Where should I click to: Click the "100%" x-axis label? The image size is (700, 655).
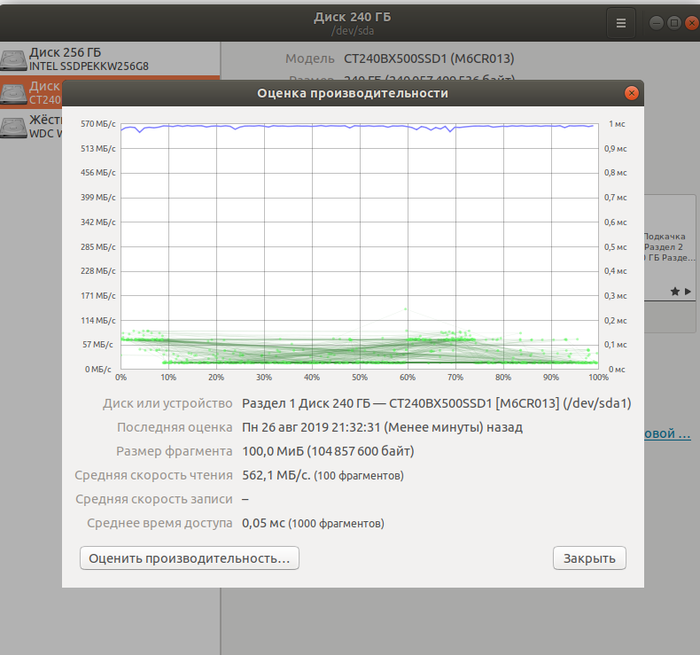point(598,377)
